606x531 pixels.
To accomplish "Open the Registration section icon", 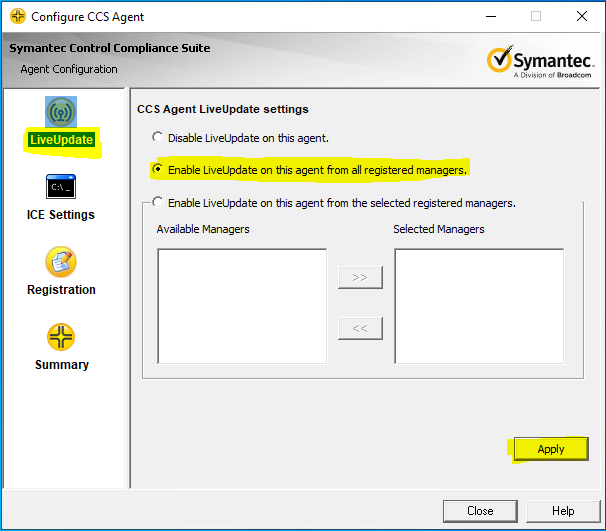I will pos(61,262).
